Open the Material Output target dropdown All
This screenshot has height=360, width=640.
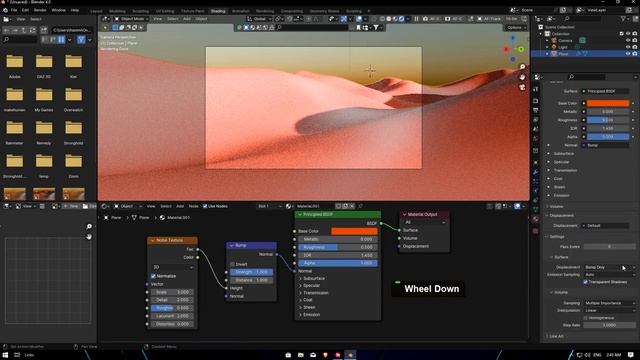425,222
